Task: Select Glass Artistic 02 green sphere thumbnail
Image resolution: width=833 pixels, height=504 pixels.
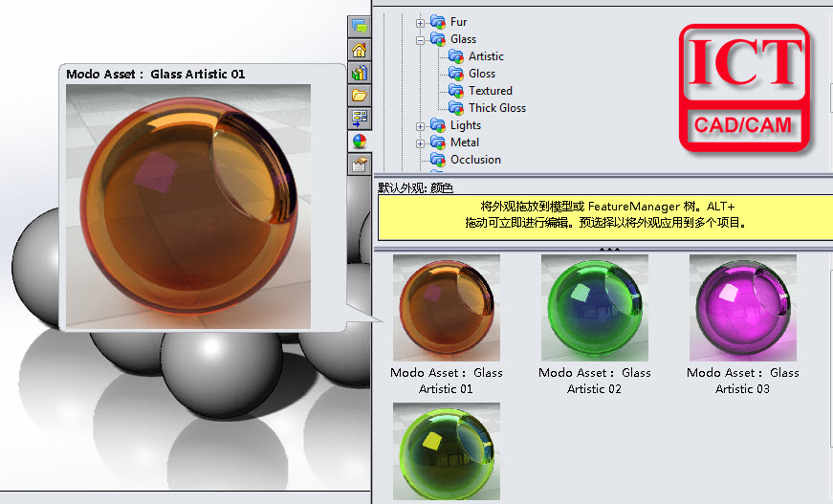Action: [x=595, y=308]
